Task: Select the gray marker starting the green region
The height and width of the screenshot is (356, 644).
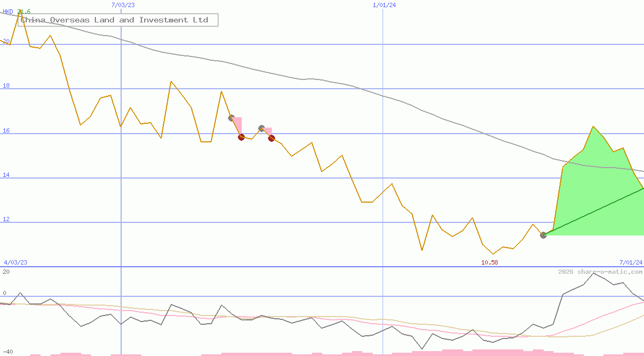Action: pyautogui.click(x=543, y=235)
